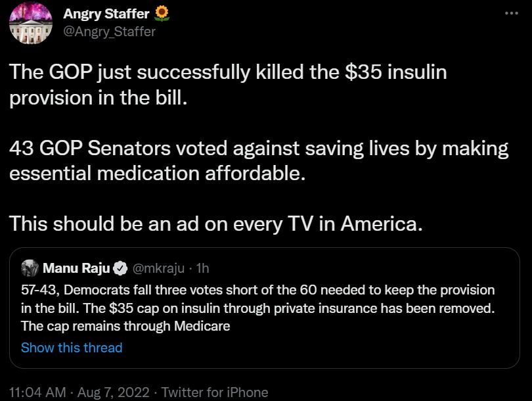
Task: Click Manu Raju's profile avatar
Action: coord(30,266)
